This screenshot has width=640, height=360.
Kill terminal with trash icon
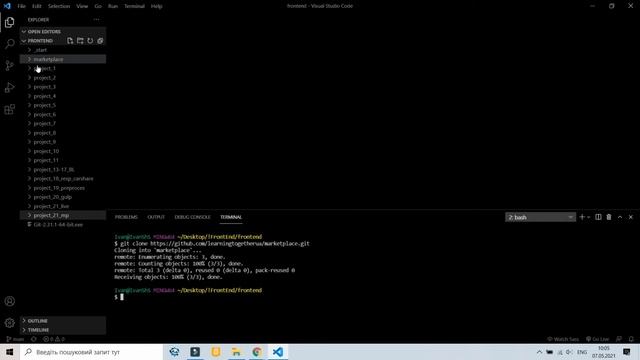click(609, 217)
